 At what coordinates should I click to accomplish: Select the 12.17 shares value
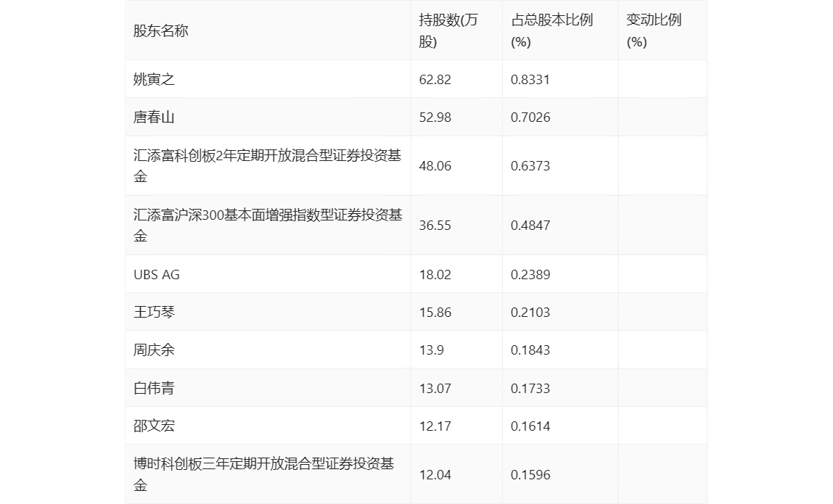pyautogui.click(x=435, y=426)
